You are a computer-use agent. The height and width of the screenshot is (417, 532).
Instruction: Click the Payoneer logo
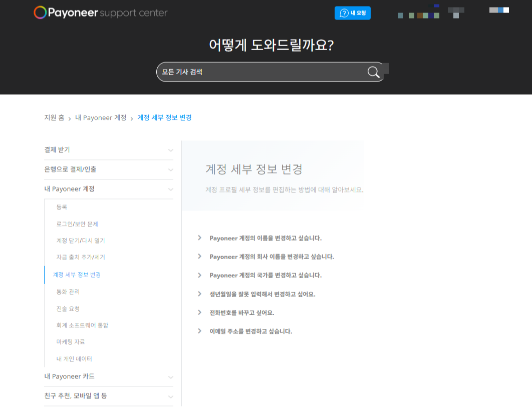100,13
